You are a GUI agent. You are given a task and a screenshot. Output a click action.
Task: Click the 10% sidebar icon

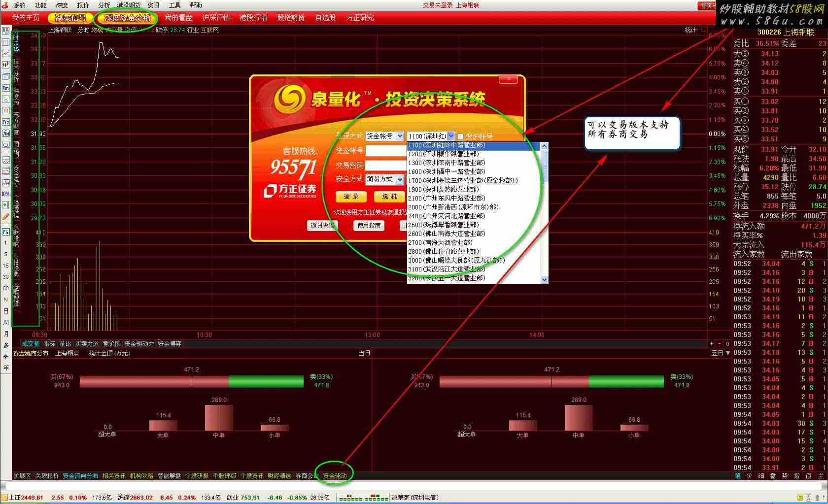pos(5,194)
